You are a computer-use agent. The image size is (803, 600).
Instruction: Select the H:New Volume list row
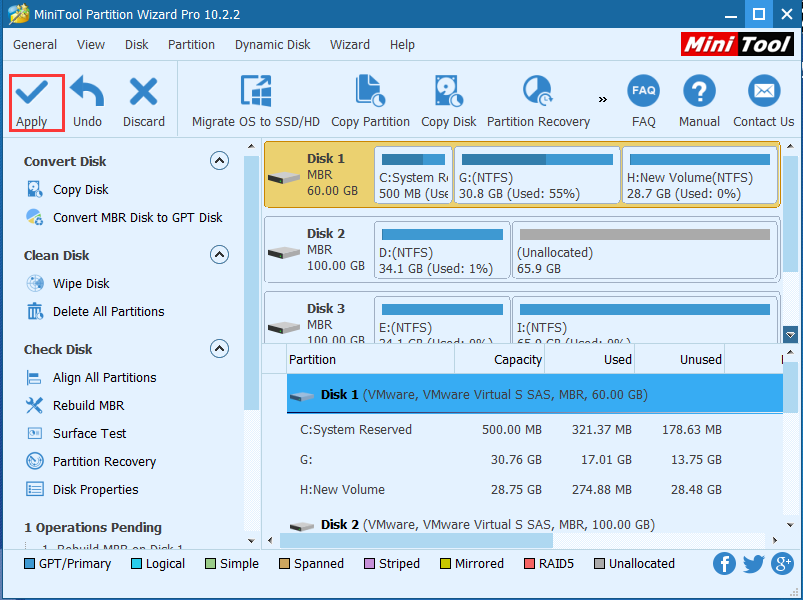(x=535, y=489)
